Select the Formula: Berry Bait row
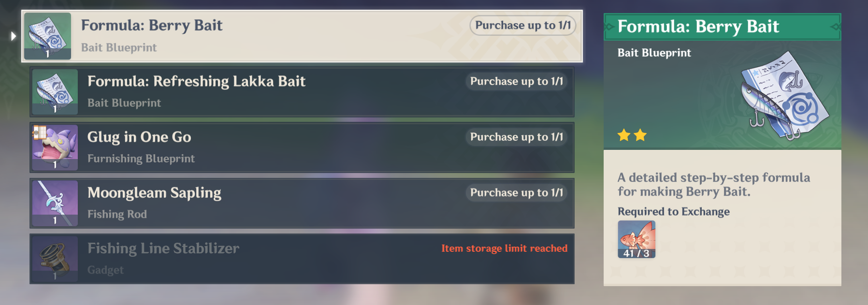This screenshot has height=305, width=868. point(302,36)
